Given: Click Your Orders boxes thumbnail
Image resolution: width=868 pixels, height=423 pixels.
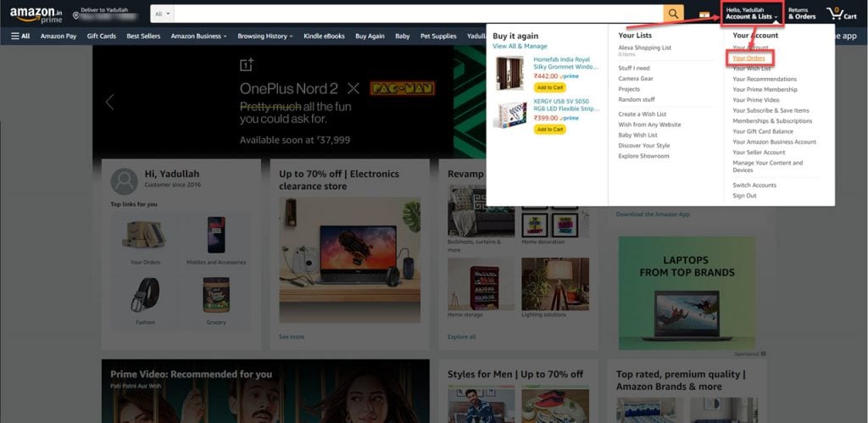Looking at the screenshot, I should point(144,235).
